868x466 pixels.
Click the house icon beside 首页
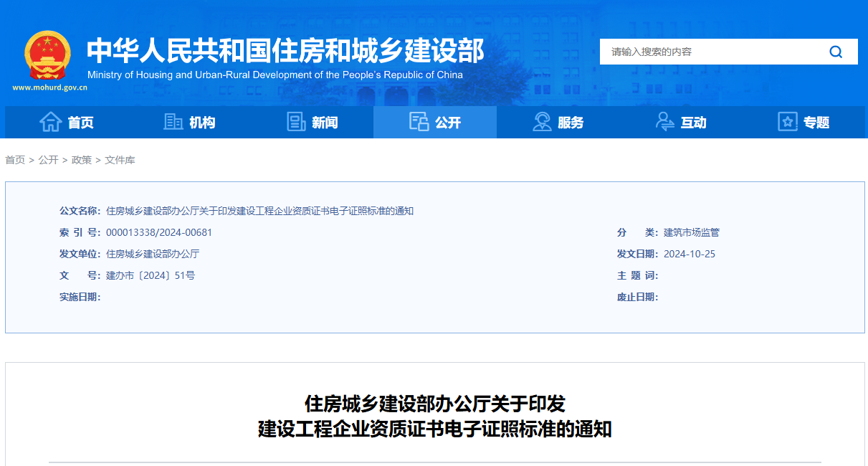[50, 122]
